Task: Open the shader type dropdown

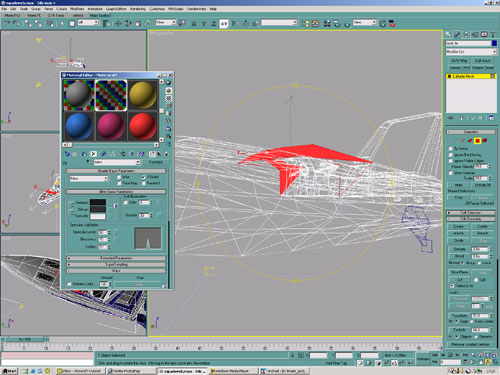Action: point(89,179)
